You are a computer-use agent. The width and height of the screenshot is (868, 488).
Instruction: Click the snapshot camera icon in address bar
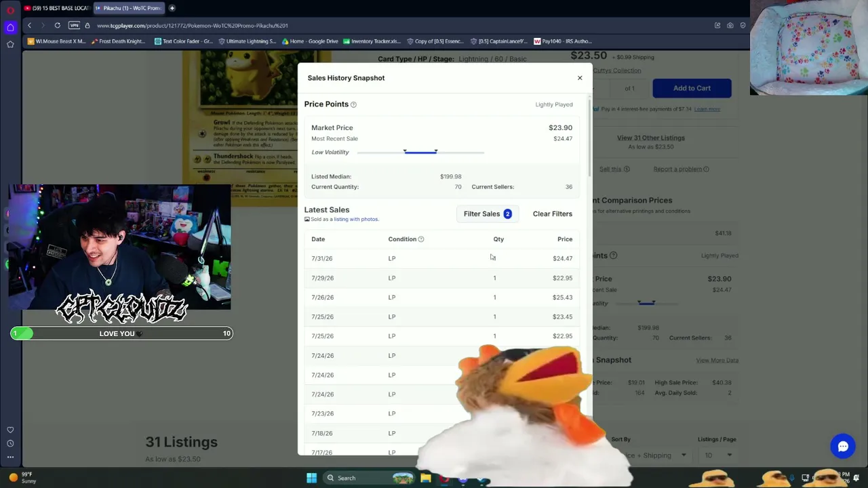coord(730,26)
